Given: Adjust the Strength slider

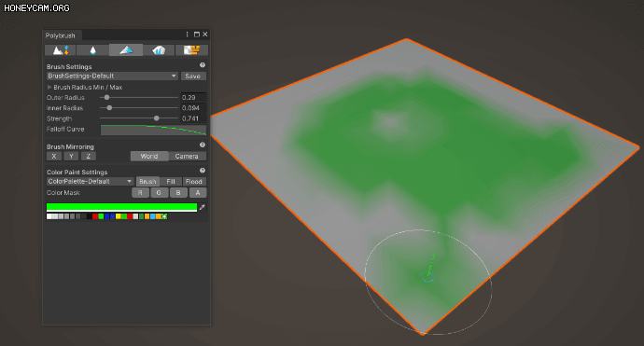Looking at the screenshot, I should 139,118.
